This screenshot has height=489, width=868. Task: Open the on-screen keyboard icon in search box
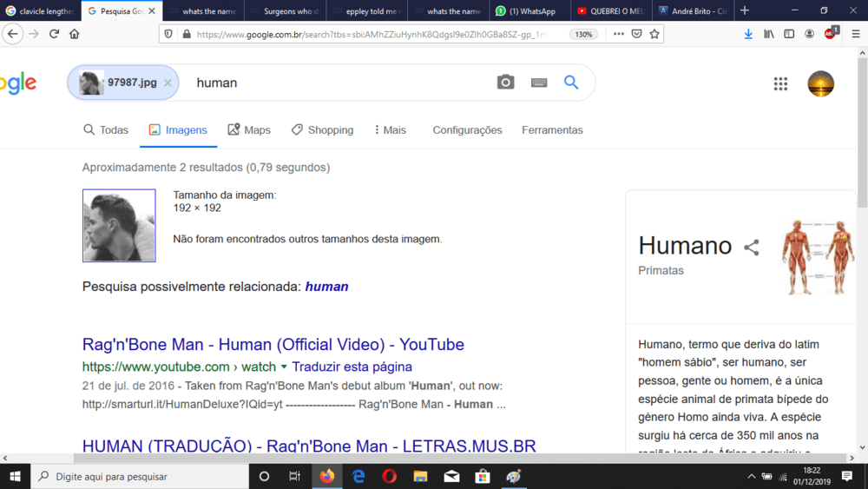pyautogui.click(x=539, y=83)
